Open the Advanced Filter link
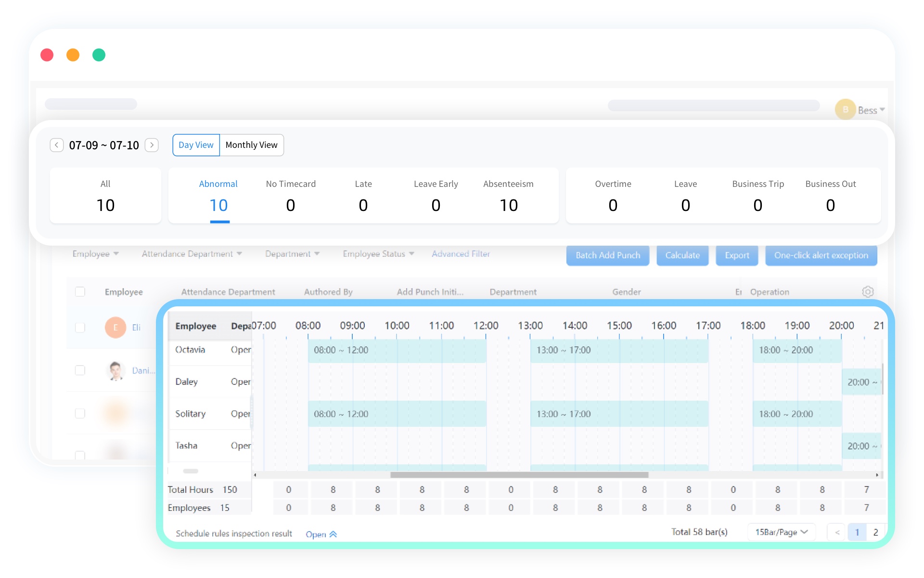The width and height of the screenshot is (924, 578). click(x=461, y=254)
